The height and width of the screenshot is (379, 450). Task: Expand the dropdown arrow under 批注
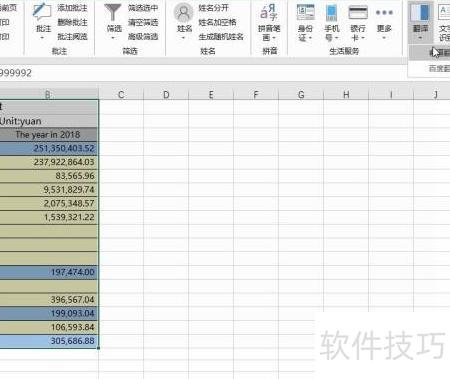coord(42,38)
